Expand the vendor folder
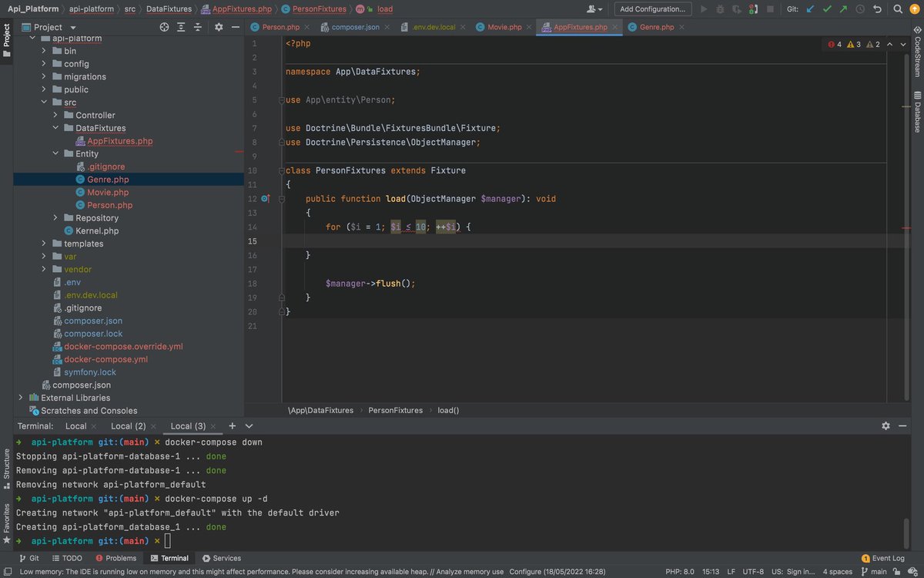Viewport: 924px width, 578px height. pos(44,270)
